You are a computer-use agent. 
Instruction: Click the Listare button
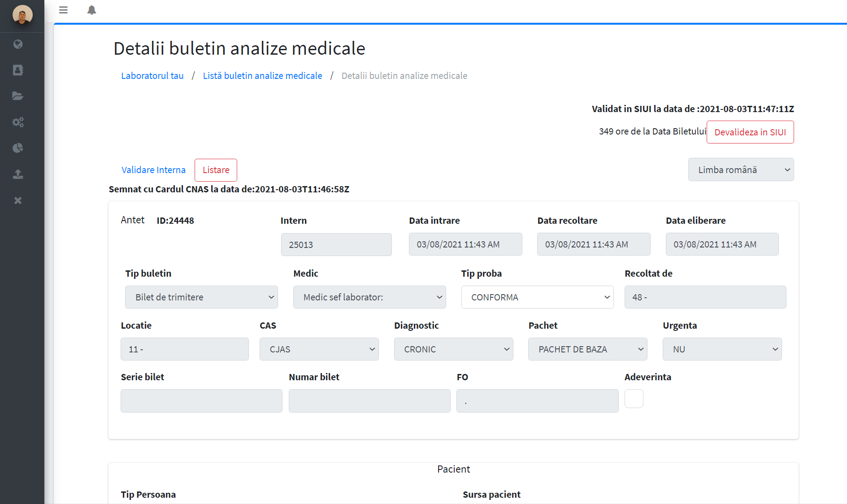[216, 170]
